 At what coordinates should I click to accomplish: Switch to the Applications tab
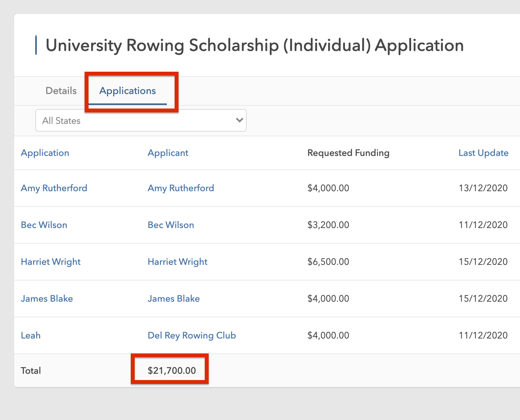[128, 91]
